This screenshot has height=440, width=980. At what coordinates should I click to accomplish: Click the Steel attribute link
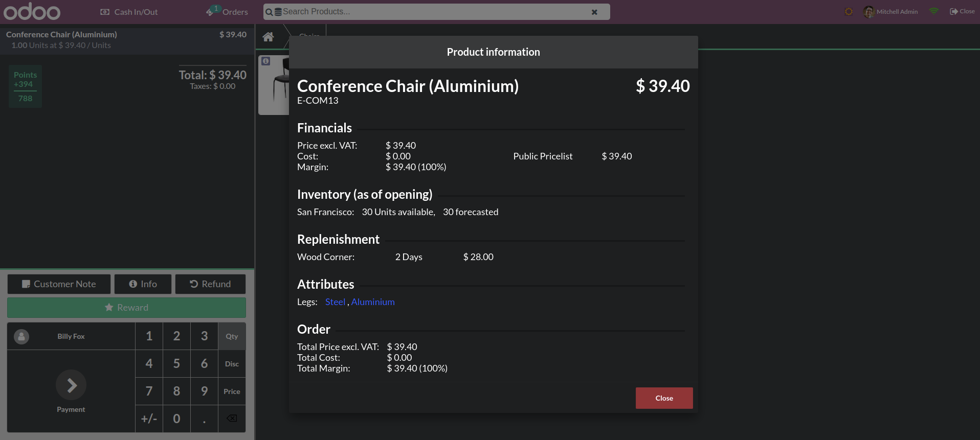(335, 302)
